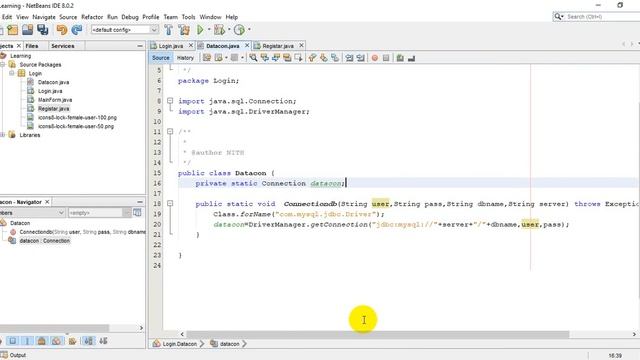Shift the line left with the toolbar icon

click(x=349, y=58)
